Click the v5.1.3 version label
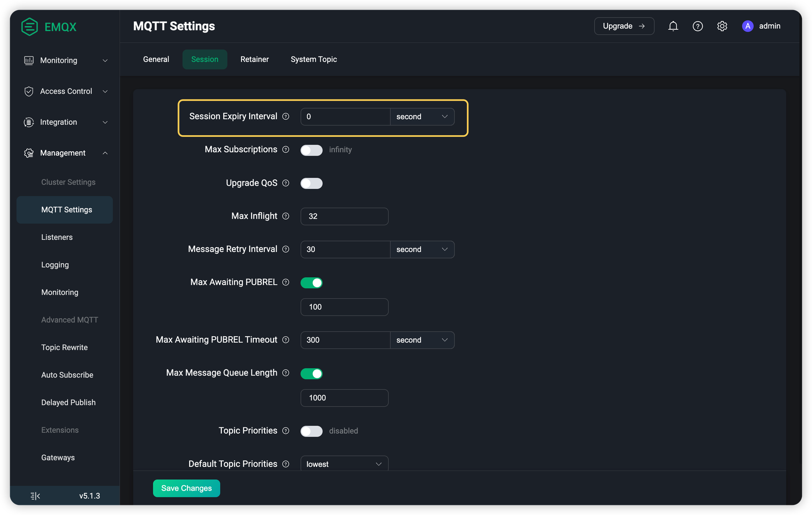Screen dimensions: 812x515 point(89,496)
